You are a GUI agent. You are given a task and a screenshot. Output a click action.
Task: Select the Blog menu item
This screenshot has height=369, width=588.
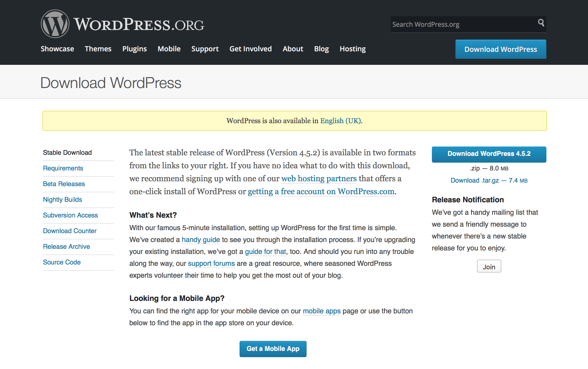(322, 48)
